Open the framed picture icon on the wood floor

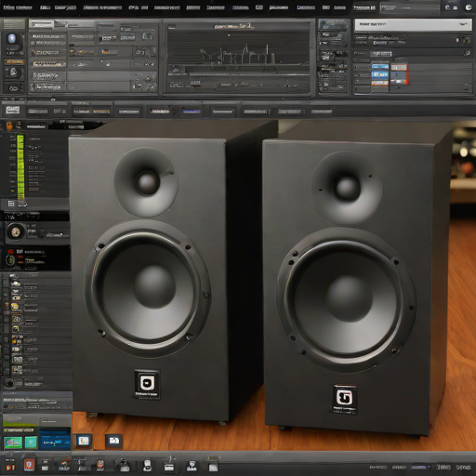coord(84,441)
